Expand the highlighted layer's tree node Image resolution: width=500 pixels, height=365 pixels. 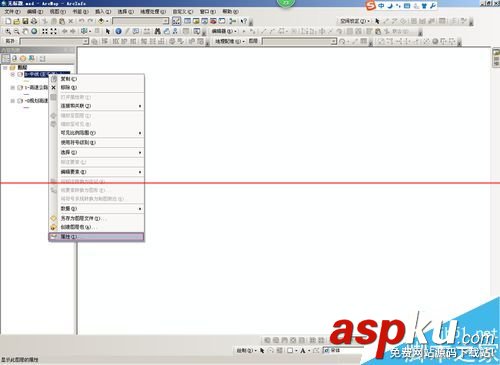click(x=13, y=74)
